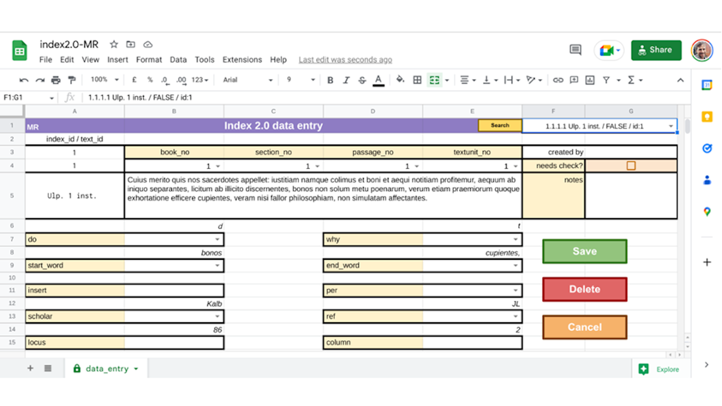Click the Undo icon in toolbar
The width and height of the screenshot is (722, 406).
24,80
